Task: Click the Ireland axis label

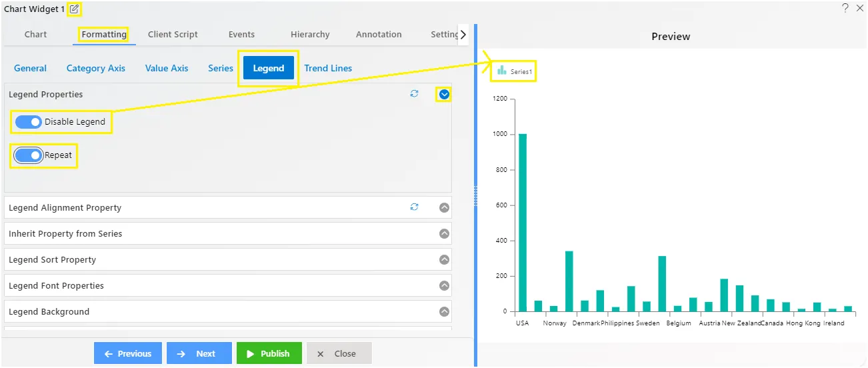Action: 833,323
